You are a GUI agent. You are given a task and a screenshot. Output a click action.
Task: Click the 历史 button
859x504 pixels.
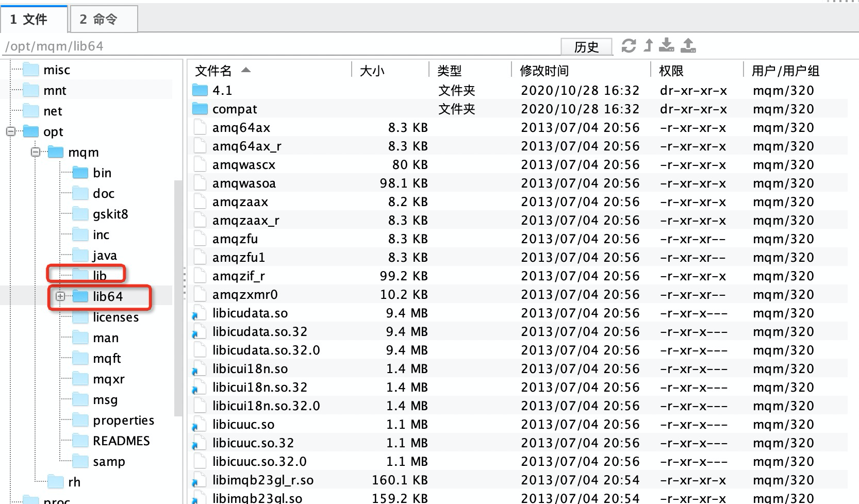pos(586,47)
